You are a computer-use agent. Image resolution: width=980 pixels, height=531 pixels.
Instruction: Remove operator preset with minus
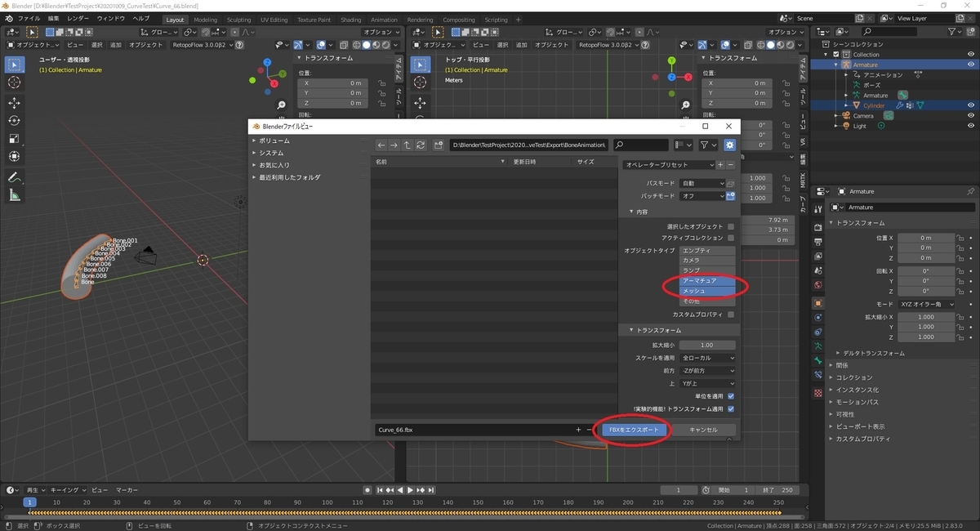pyautogui.click(x=731, y=165)
